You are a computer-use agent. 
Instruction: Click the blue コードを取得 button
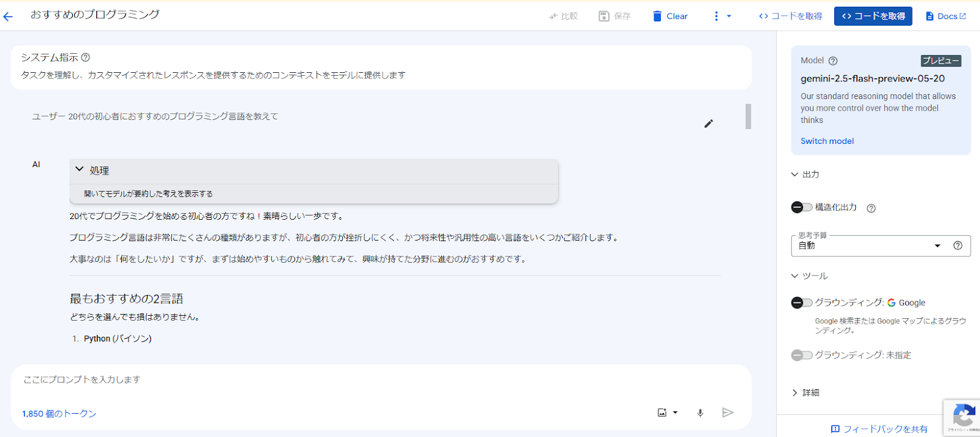click(873, 17)
